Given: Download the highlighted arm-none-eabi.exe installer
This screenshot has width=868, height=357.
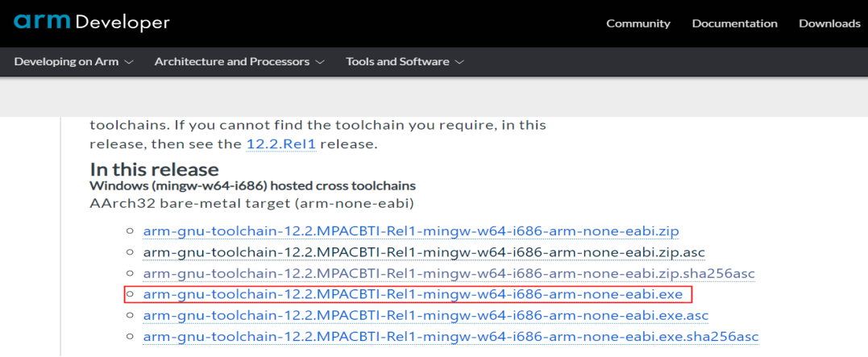Looking at the screenshot, I should coord(413,294).
